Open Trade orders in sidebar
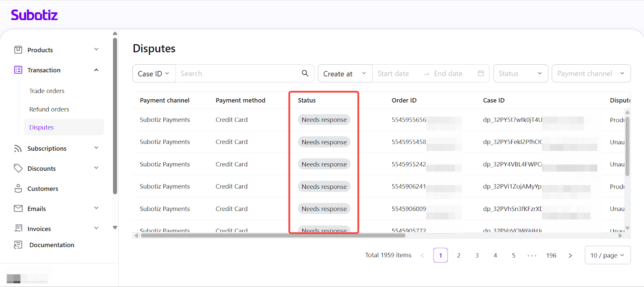644x287 pixels. (47, 91)
